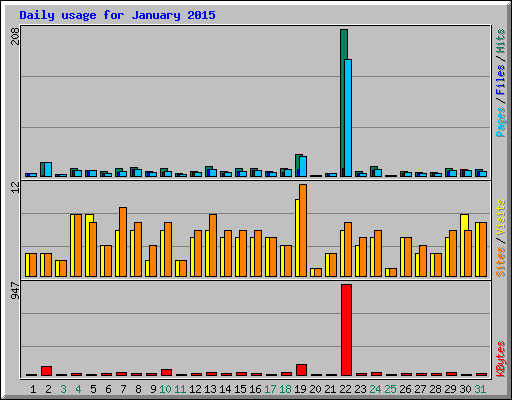The image size is (512, 400).
Task: Select the red KBytes bar for day 2
Action: [x=46, y=371]
